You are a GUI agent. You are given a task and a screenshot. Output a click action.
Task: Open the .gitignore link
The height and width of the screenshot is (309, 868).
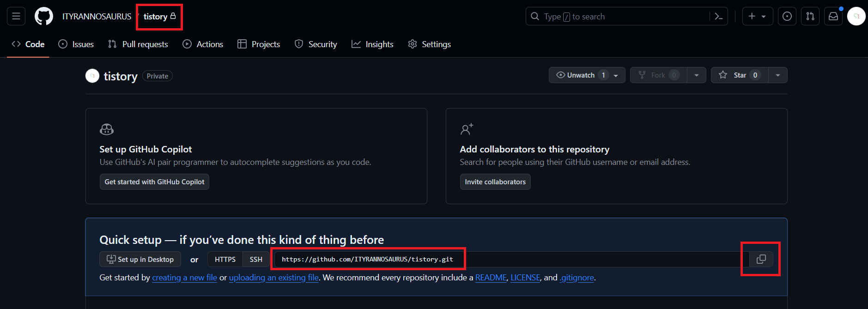click(577, 278)
